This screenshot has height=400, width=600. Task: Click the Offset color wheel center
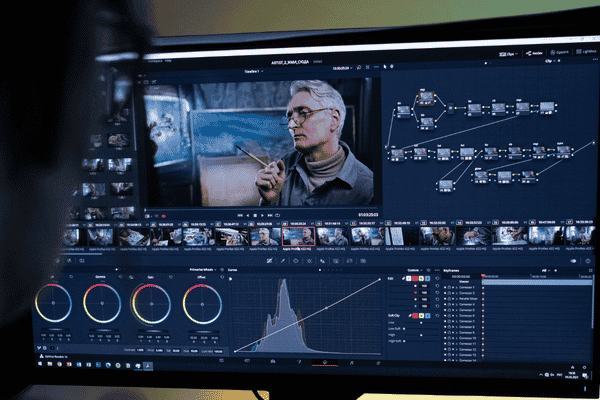coord(202,305)
